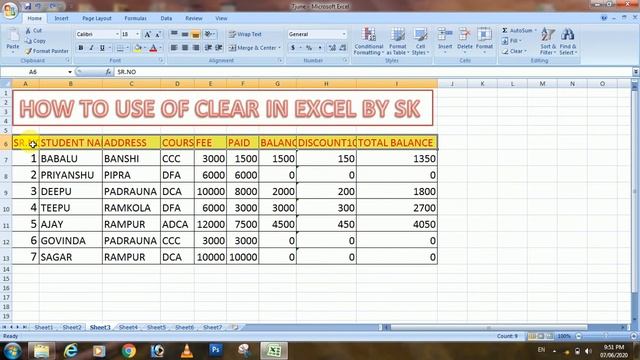Select column H header

pos(326,84)
